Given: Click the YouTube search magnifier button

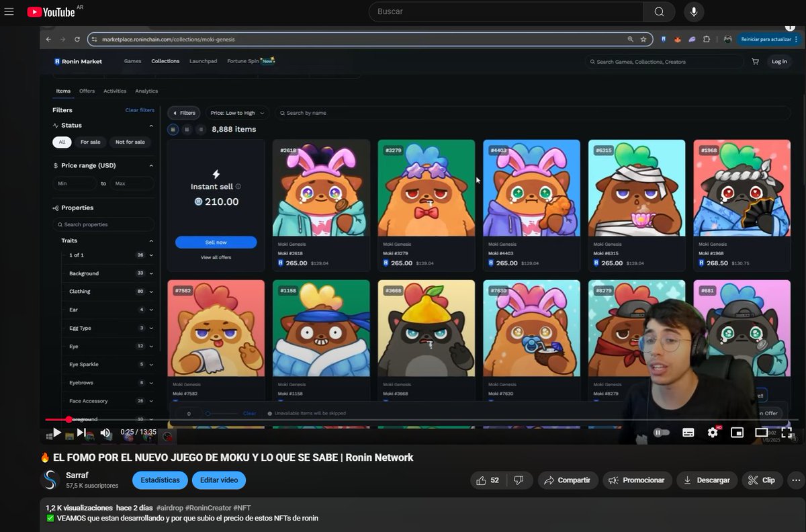Looking at the screenshot, I should [x=659, y=11].
